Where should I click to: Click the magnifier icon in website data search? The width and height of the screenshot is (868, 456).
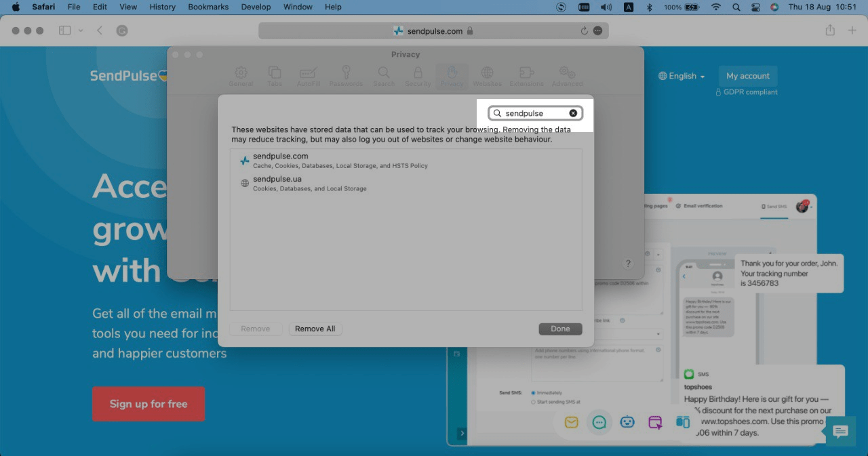click(497, 113)
